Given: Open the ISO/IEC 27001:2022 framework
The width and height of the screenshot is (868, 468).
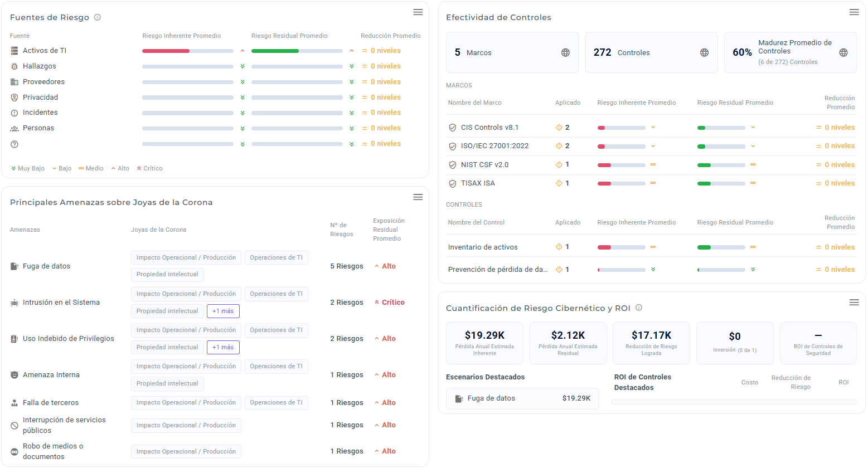Looking at the screenshot, I should (x=651, y=146).
